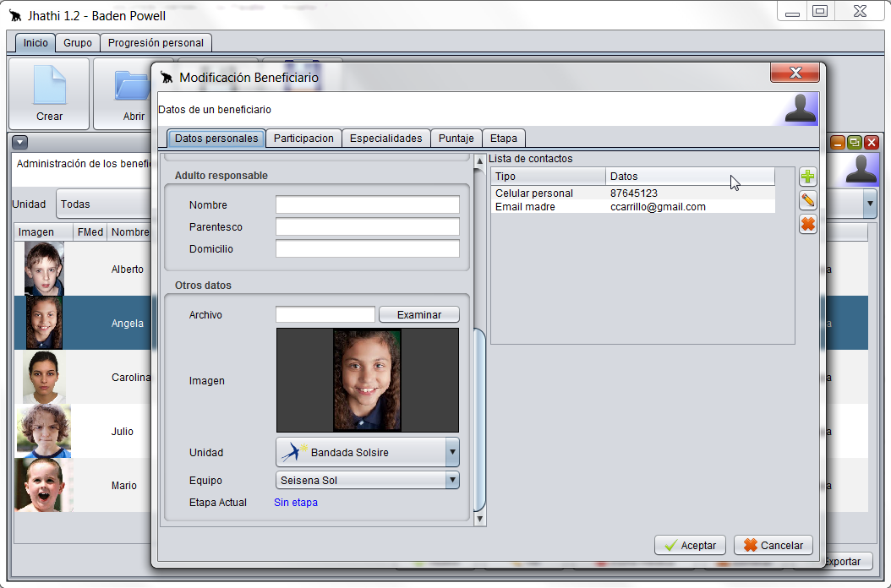The height and width of the screenshot is (588, 891).
Task: Click the dialog's user silhouette icon
Action: coord(800,108)
